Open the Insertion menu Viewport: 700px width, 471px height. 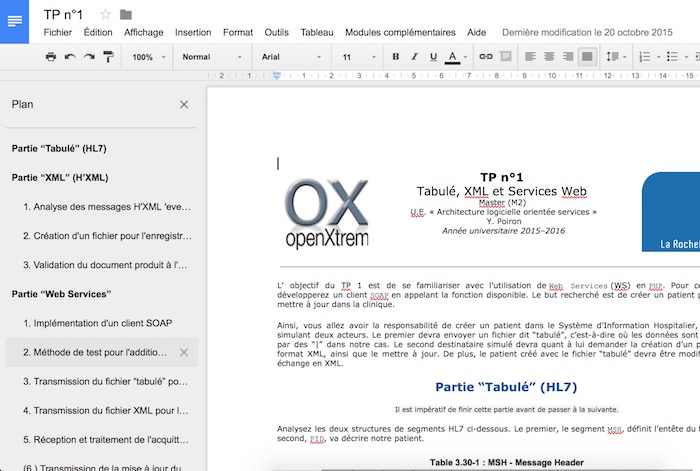click(193, 32)
